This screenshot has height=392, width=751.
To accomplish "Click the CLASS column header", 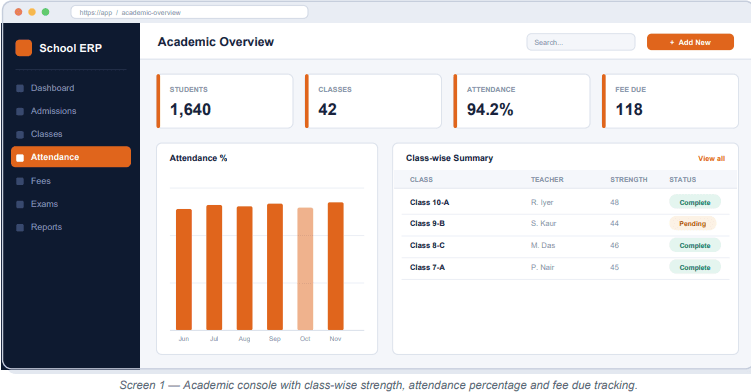I will click(421, 180).
